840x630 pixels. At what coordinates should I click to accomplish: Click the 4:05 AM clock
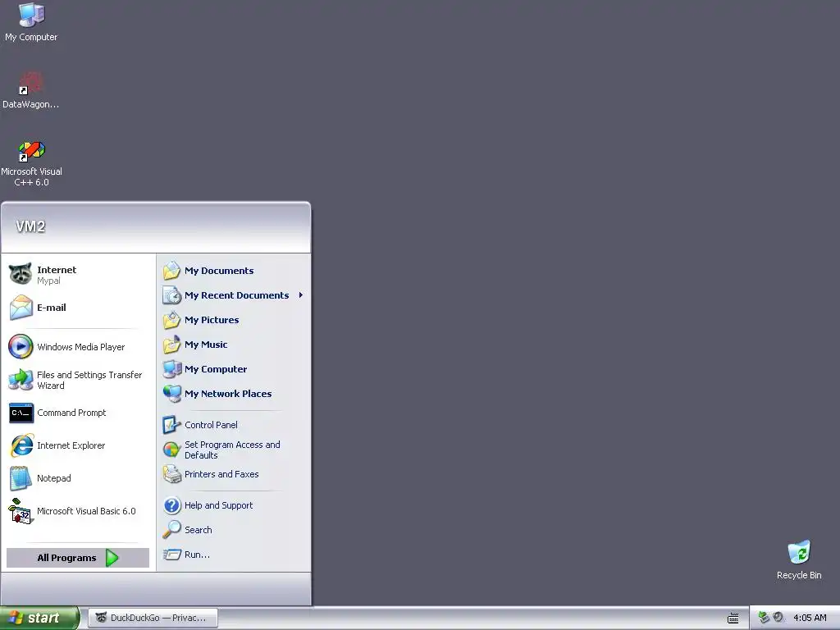pyautogui.click(x=810, y=618)
